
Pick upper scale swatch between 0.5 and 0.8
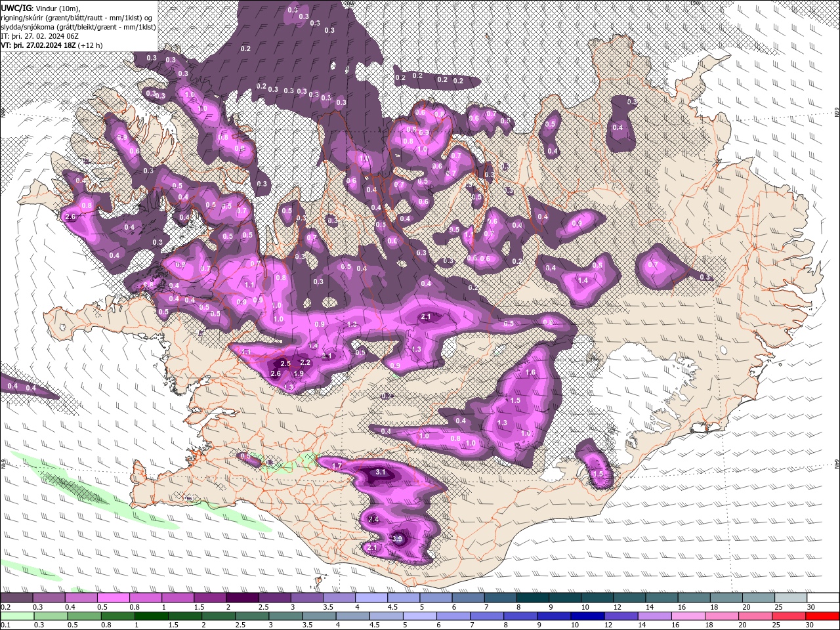(x=113, y=598)
